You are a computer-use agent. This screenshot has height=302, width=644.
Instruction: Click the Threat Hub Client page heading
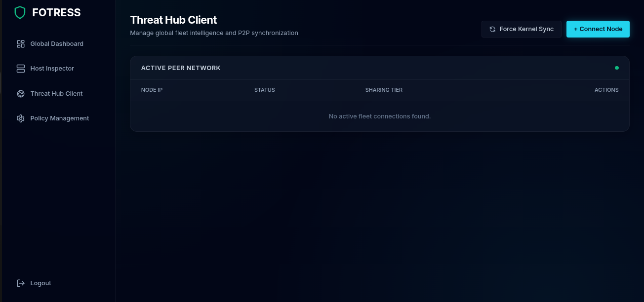(173, 20)
